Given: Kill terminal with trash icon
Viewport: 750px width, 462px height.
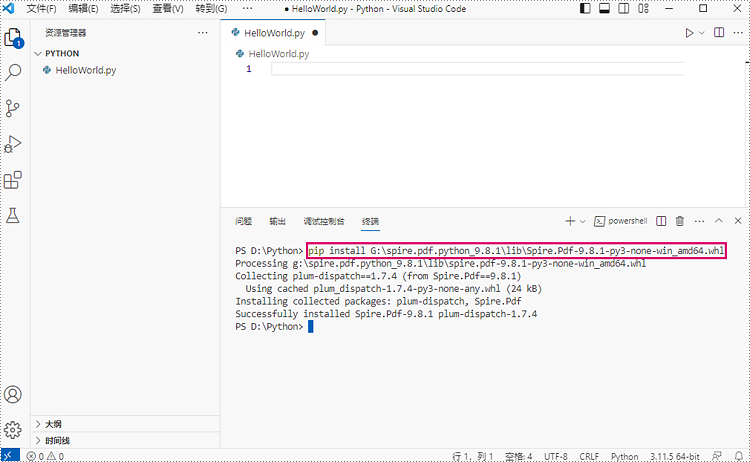Looking at the screenshot, I should (680, 221).
